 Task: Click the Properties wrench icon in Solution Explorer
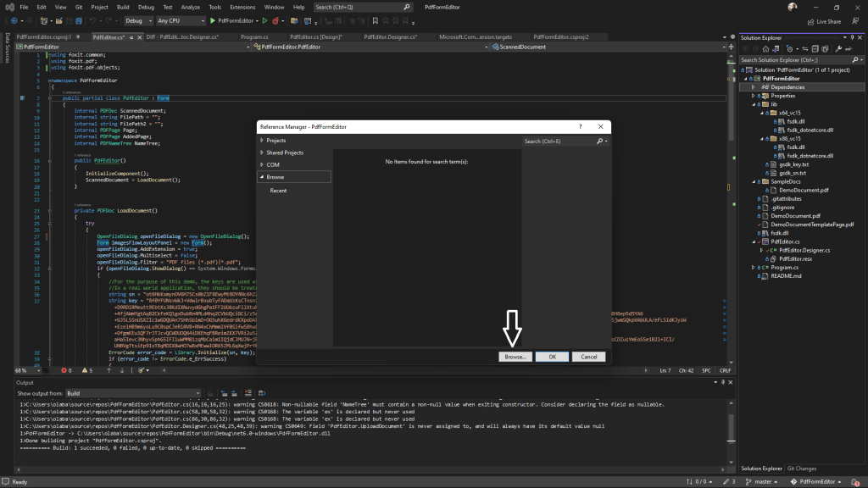click(x=838, y=48)
